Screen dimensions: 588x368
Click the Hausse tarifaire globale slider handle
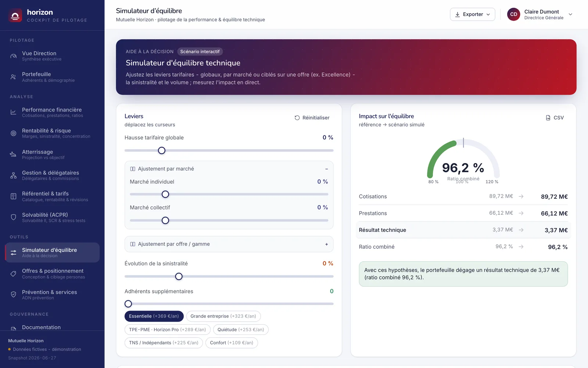tap(162, 151)
